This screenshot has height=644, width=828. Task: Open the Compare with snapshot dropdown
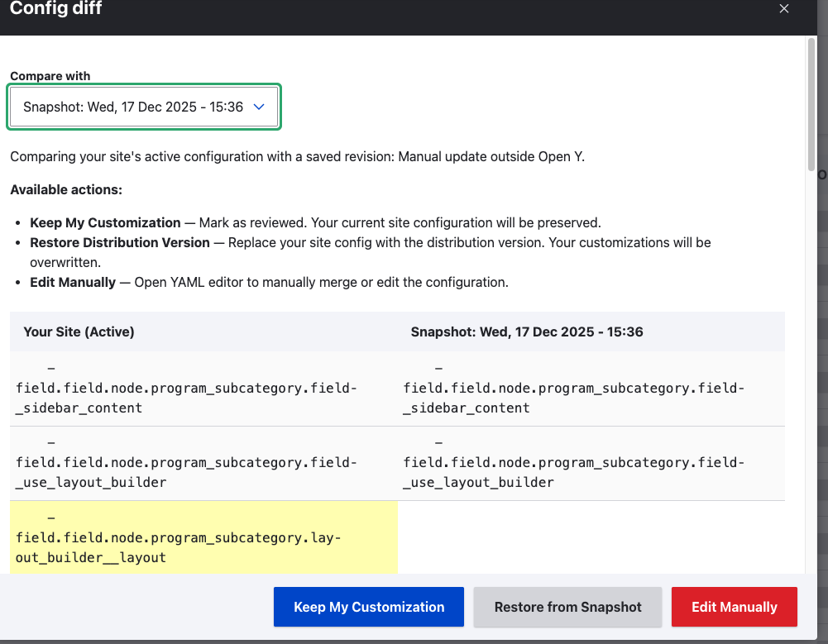coord(144,107)
